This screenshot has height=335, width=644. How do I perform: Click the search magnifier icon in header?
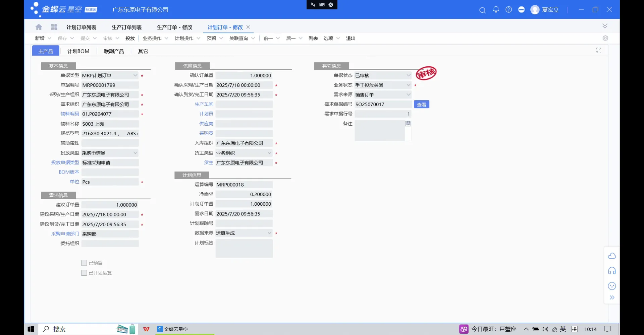click(482, 10)
